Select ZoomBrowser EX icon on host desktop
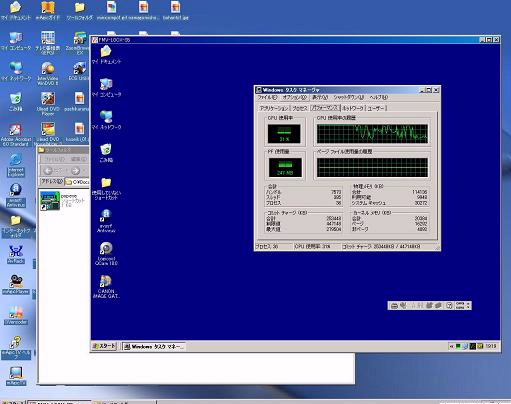511x404 pixels. (x=79, y=43)
